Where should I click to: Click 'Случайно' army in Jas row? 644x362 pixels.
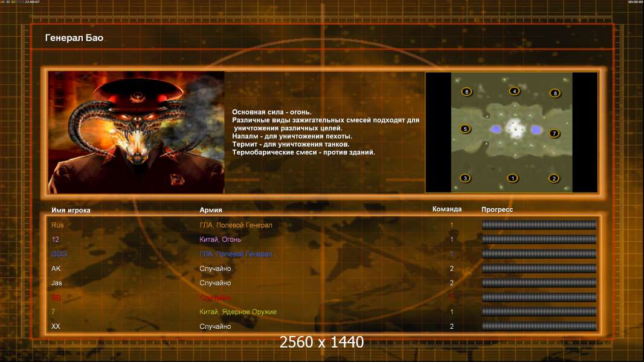(215, 283)
